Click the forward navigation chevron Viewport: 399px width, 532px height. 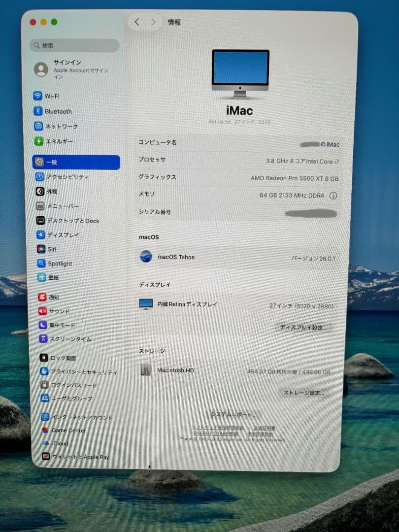coord(153,22)
